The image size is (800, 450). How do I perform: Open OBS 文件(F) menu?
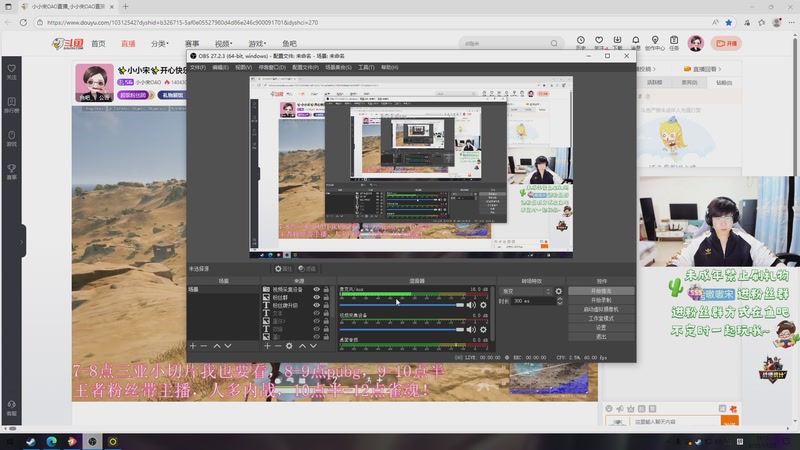click(x=197, y=67)
